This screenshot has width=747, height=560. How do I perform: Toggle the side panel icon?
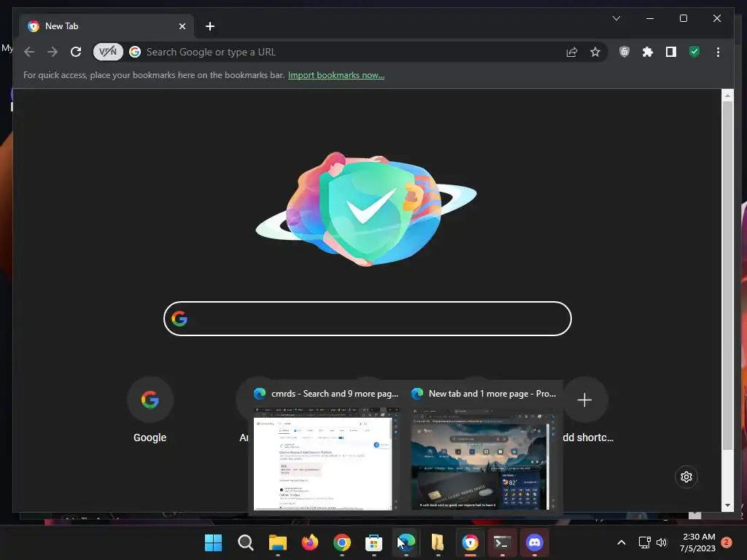point(671,52)
